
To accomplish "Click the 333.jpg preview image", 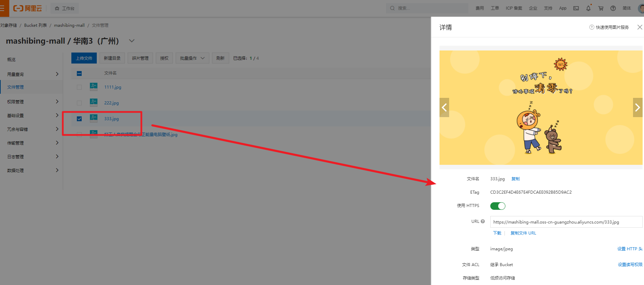I will point(541,107).
